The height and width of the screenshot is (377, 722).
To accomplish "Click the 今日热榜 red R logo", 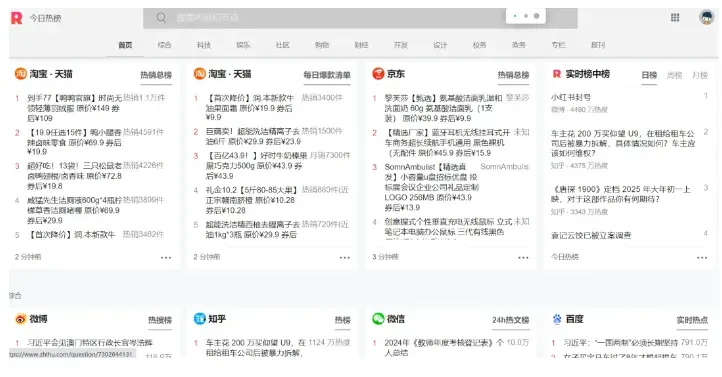I will (17, 18).
